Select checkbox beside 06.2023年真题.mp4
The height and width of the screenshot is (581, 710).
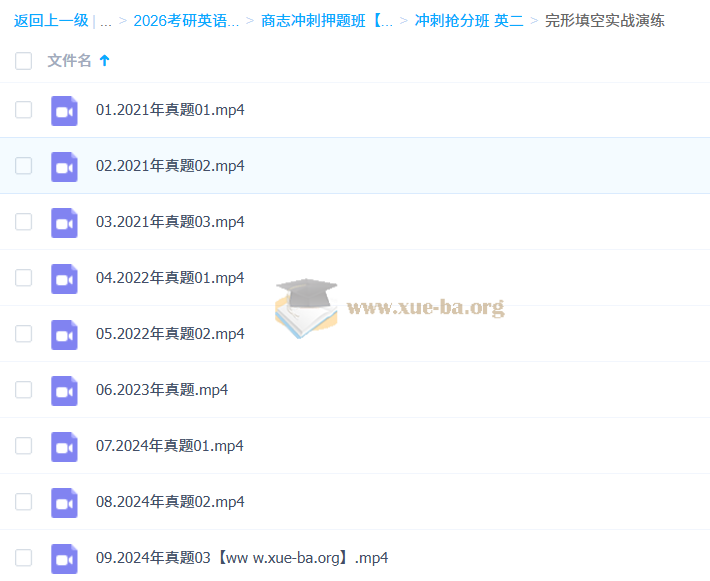[24, 390]
